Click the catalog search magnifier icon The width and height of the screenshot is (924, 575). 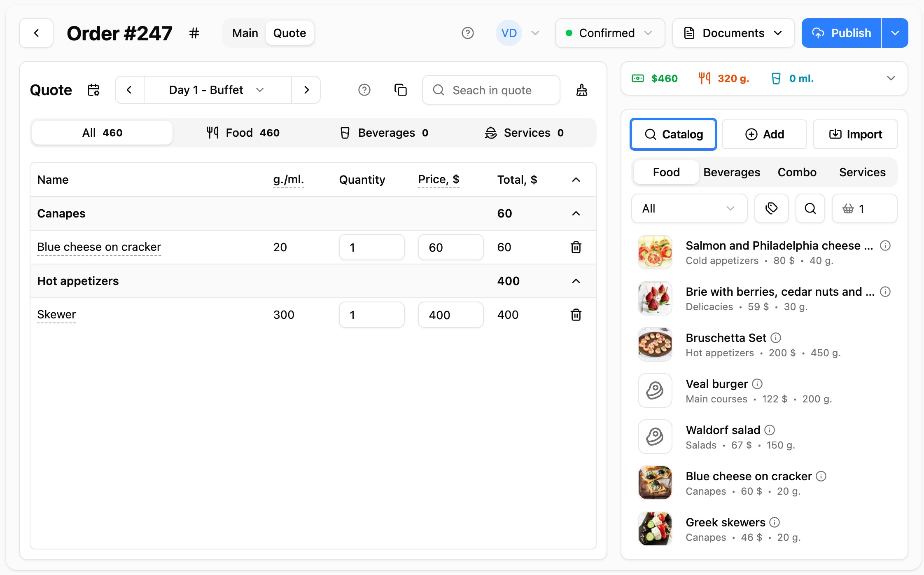pos(810,208)
